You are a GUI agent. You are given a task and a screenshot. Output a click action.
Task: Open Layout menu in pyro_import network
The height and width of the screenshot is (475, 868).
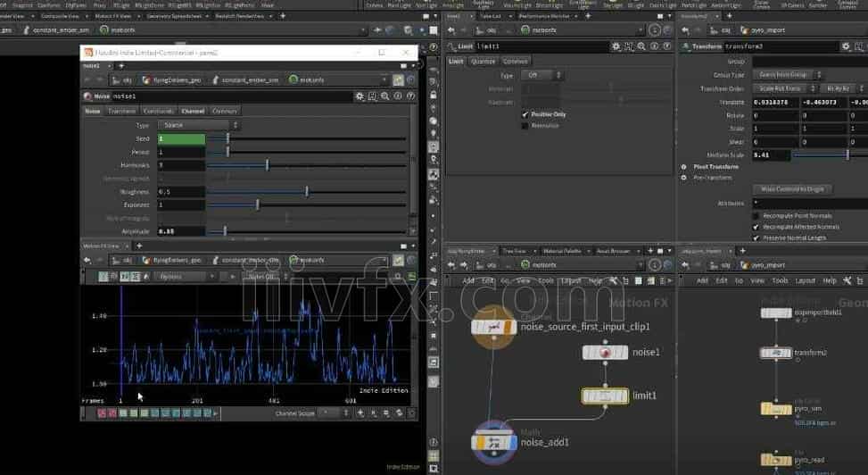click(x=805, y=281)
